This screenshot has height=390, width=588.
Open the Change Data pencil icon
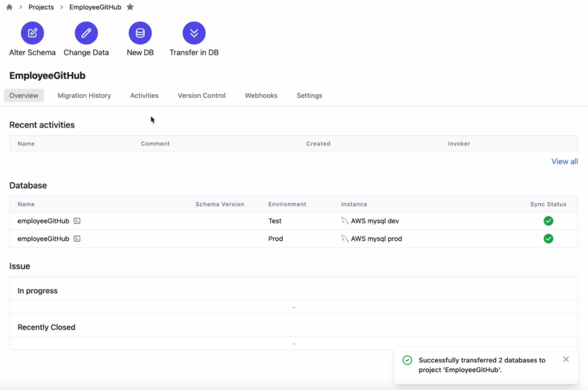tap(86, 33)
